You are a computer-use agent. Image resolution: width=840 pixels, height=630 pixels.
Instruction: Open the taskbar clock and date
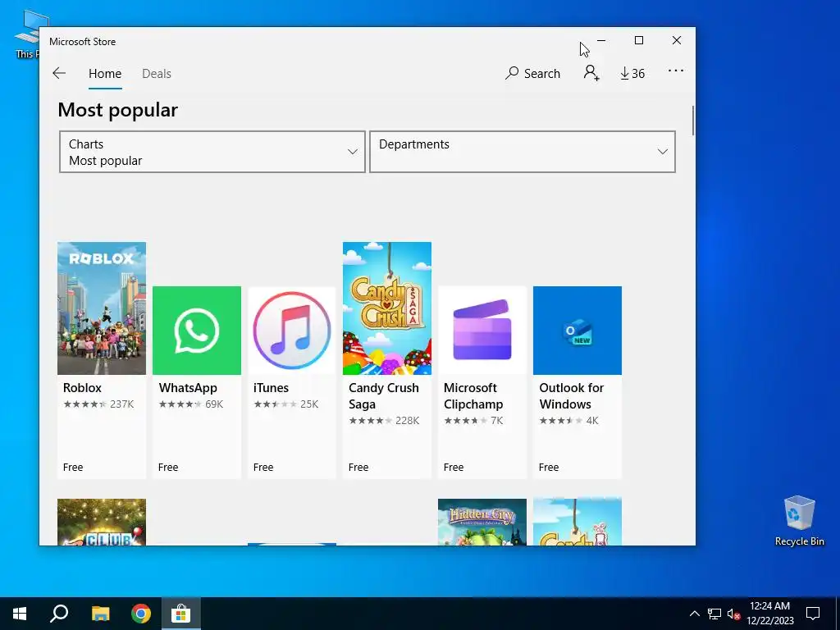point(769,614)
